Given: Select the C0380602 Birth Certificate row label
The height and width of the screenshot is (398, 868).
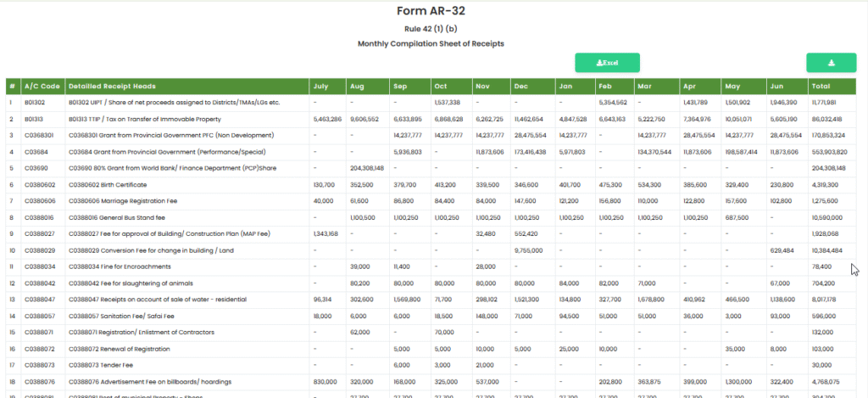Looking at the screenshot, I should (x=113, y=185).
